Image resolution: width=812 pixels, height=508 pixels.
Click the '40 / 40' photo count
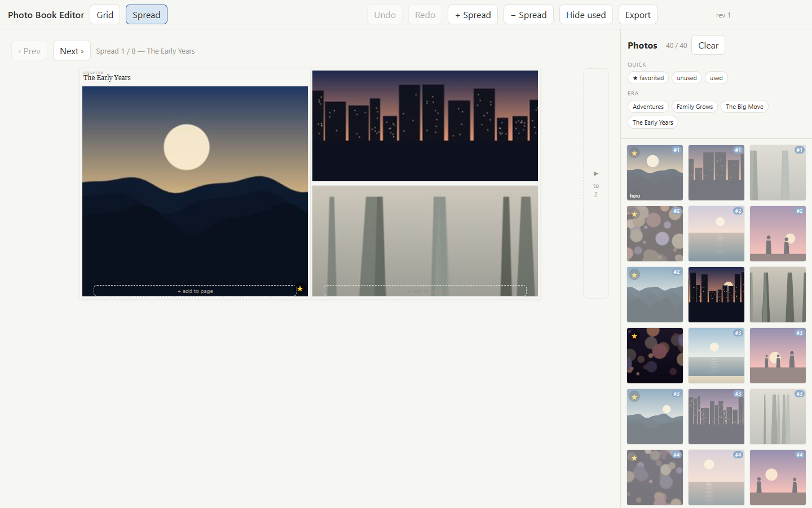coord(676,46)
